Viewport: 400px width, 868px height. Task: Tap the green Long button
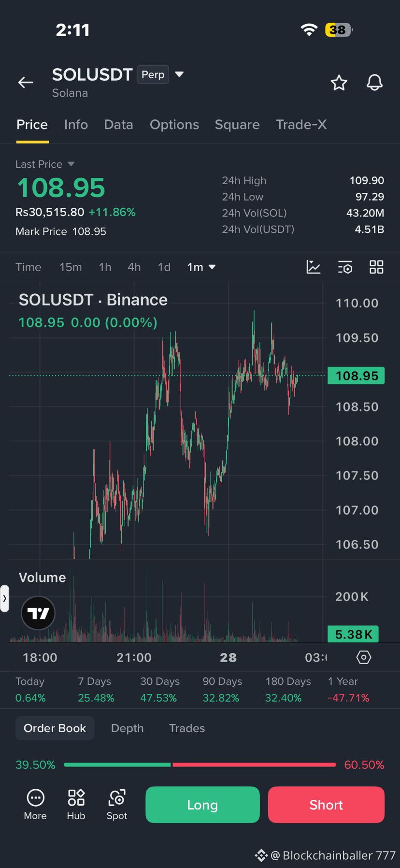coord(202,805)
